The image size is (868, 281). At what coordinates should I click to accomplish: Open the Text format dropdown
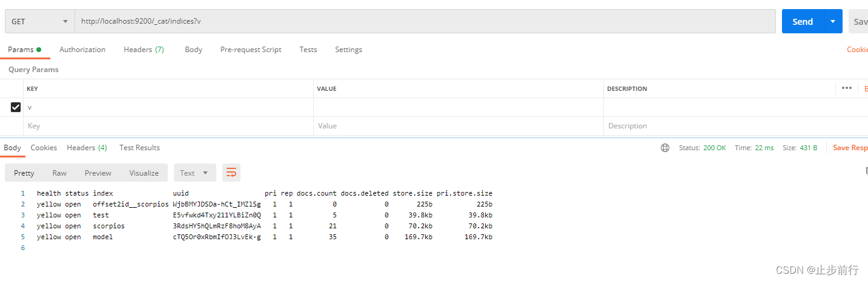[194, 173]
